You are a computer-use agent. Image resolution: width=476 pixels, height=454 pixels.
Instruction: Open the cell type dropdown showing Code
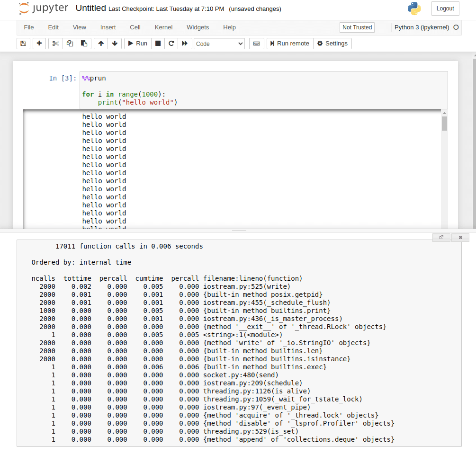click(219, 43)
